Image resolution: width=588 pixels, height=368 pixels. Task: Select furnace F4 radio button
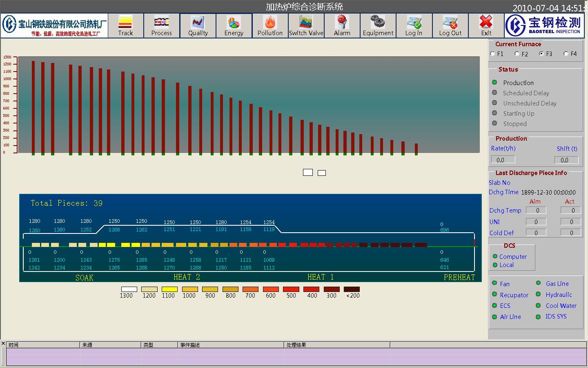coord(566,54)
